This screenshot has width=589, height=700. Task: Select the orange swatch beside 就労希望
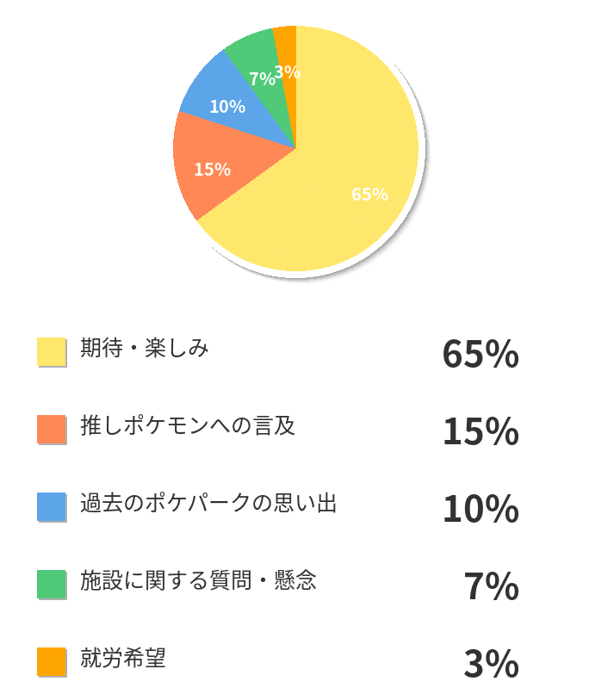click(x=52, y=661)
